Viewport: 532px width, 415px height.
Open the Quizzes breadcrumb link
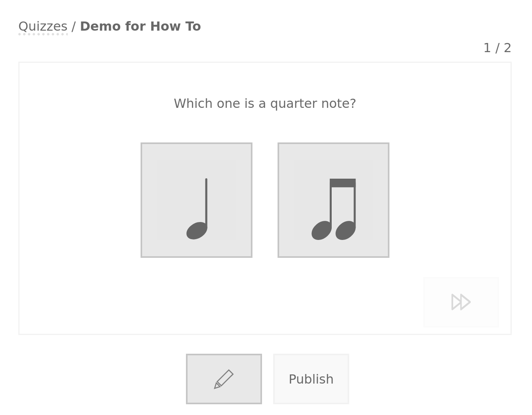click(43, 27)
